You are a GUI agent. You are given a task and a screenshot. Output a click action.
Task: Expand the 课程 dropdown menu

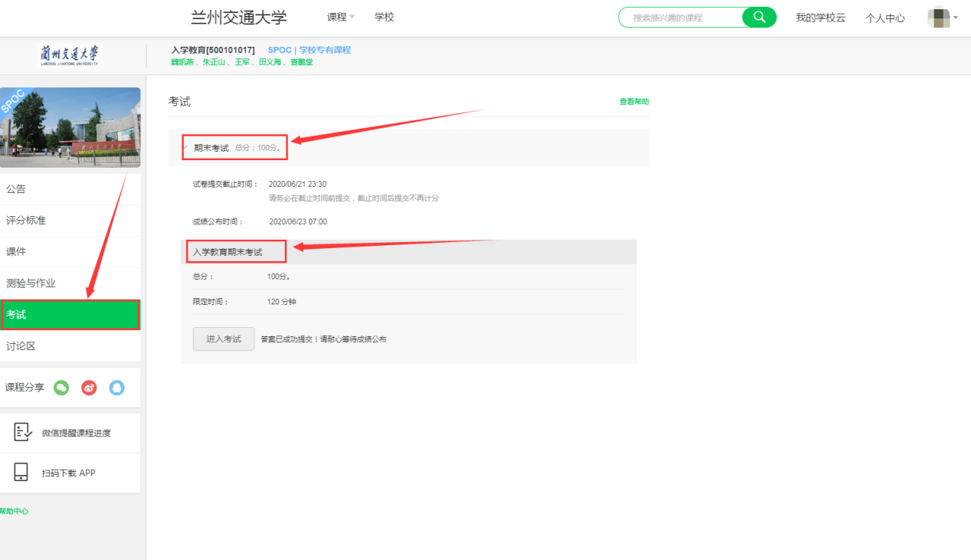point(341,17)
